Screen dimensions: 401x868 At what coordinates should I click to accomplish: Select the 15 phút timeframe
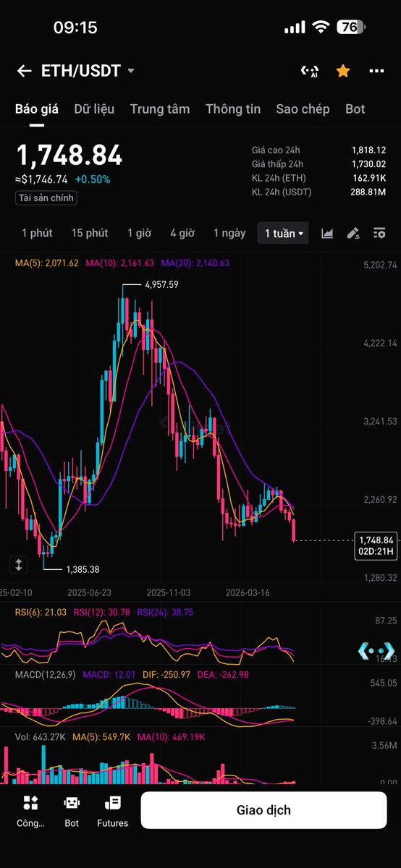[x=90, y=233]
